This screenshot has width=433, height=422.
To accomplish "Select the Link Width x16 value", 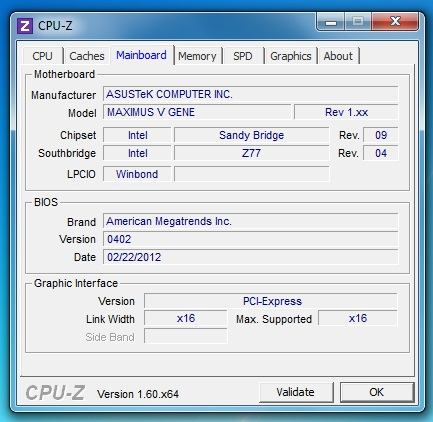I will (186, 318).
